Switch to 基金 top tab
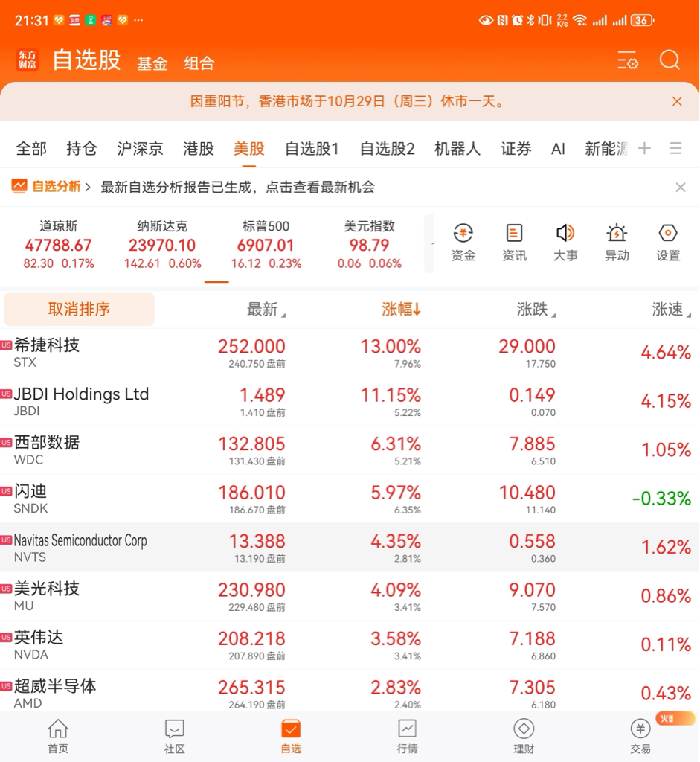 pyautogui.click(x=152, y=63)
